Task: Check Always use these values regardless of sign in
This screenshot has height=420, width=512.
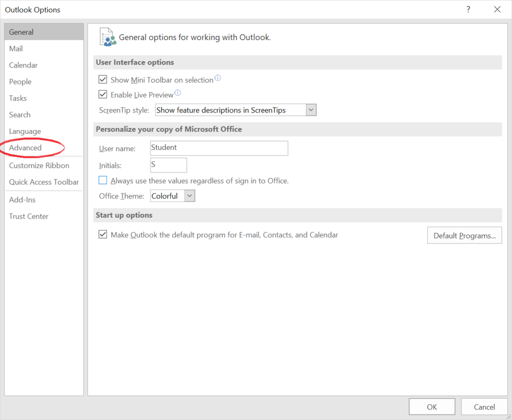Action: [x=103, y=180]
